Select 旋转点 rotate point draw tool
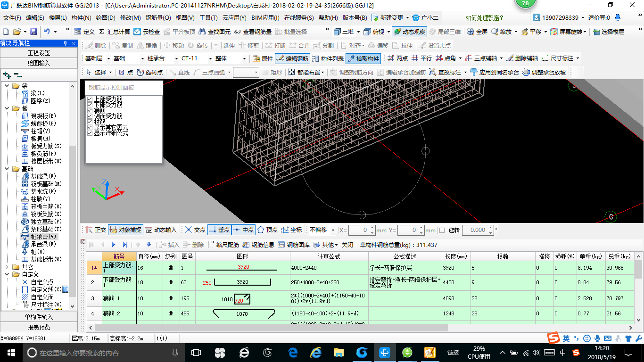 149,72
